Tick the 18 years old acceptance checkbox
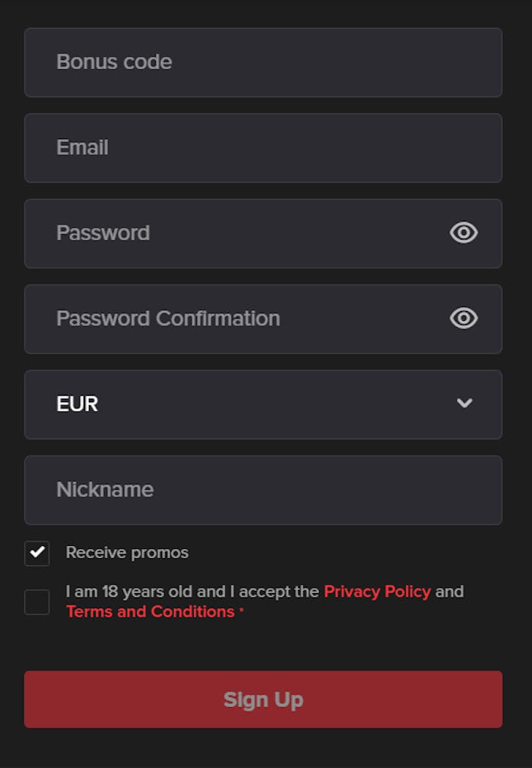 37,602
